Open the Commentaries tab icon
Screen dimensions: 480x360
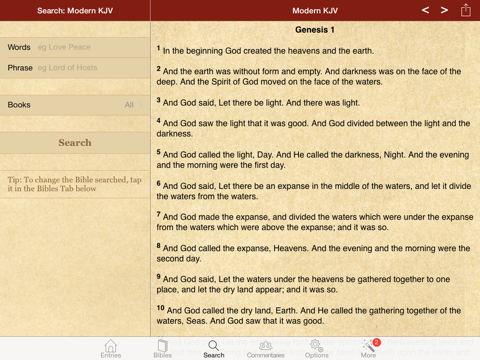pos(266,346)
